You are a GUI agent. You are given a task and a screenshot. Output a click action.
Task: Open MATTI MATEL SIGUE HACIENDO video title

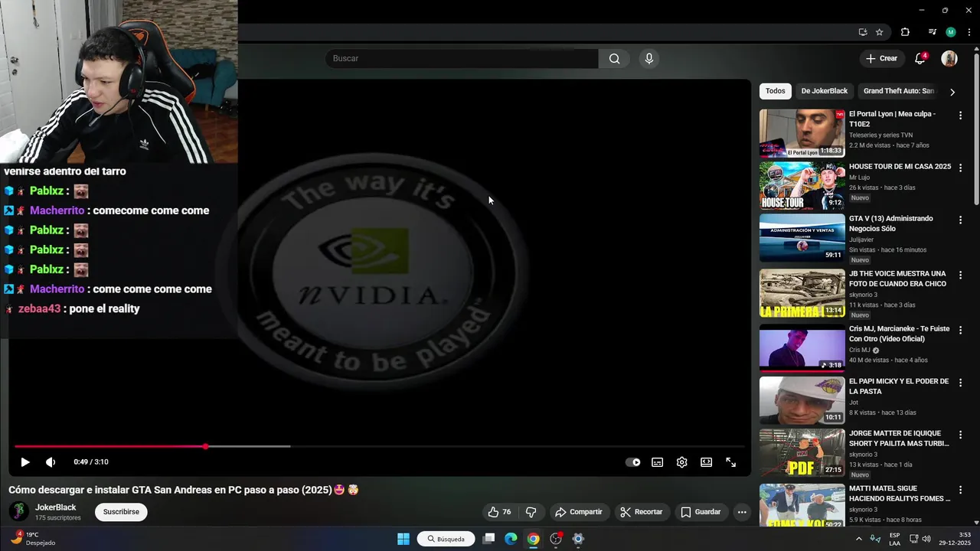tap(900, 494)
